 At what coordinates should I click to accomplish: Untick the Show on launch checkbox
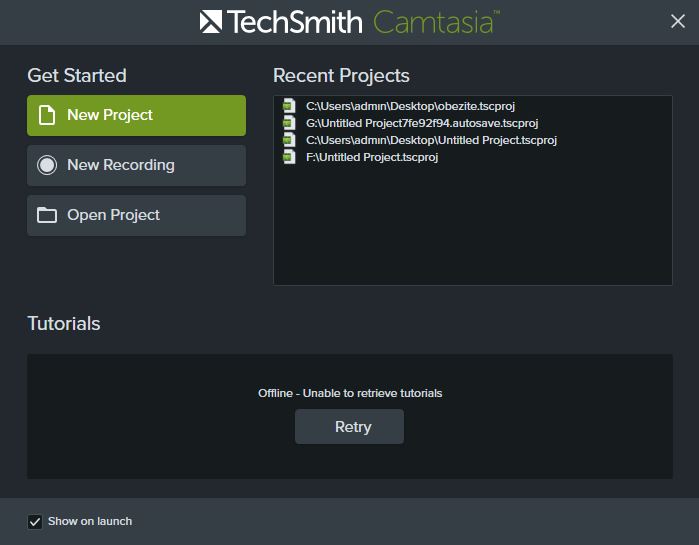click(x=35, y=521)
